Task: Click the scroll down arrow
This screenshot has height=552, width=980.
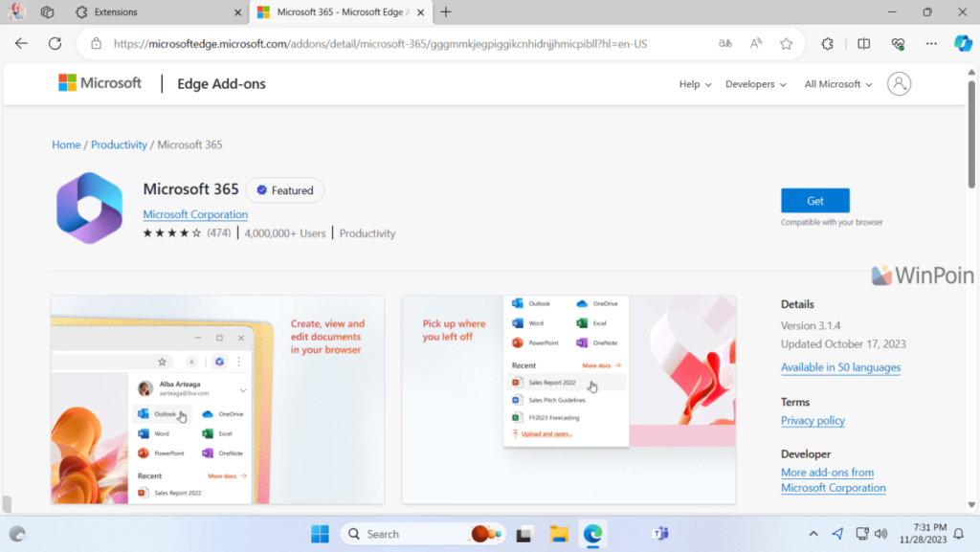Action: point(971,504)
